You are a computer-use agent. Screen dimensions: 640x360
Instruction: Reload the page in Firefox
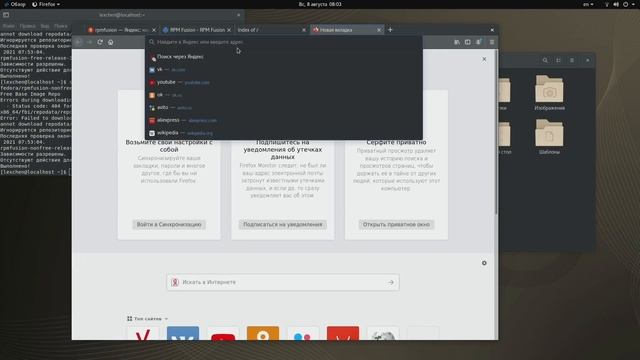click(100, 42)
